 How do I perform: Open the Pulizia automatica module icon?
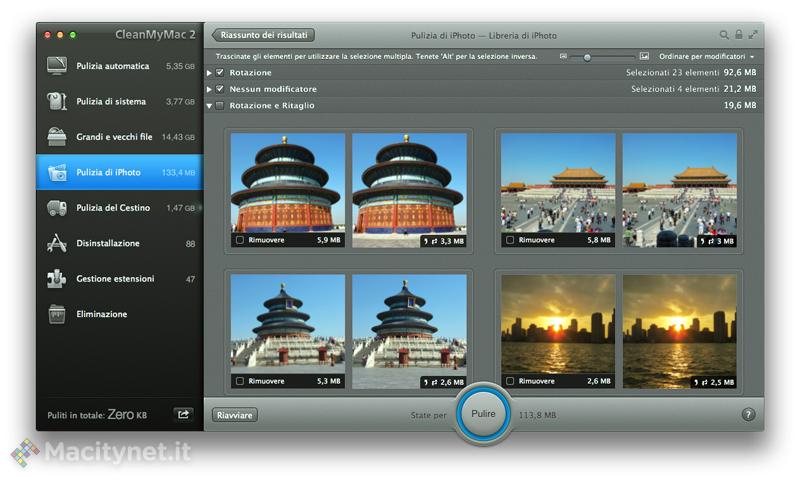tap(57, 66)
